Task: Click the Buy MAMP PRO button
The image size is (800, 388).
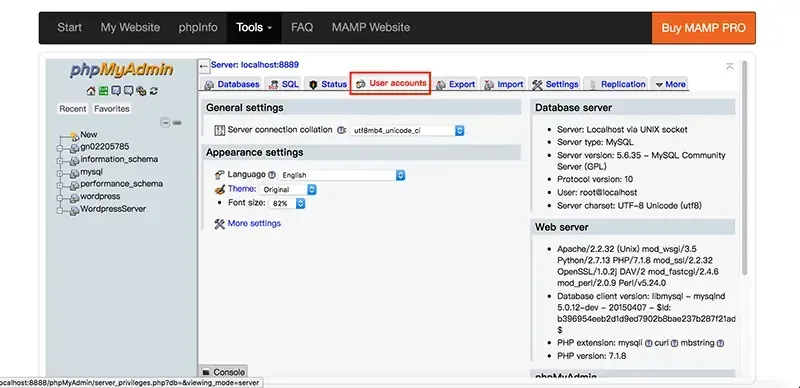Action: click(x=704, y=28)
